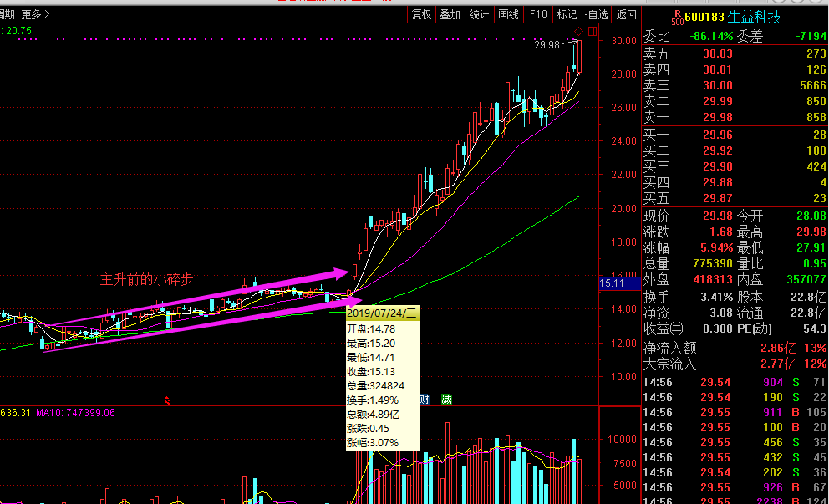
Task: Click the small flag icon near price peak
Action: (x=593, y=31)
